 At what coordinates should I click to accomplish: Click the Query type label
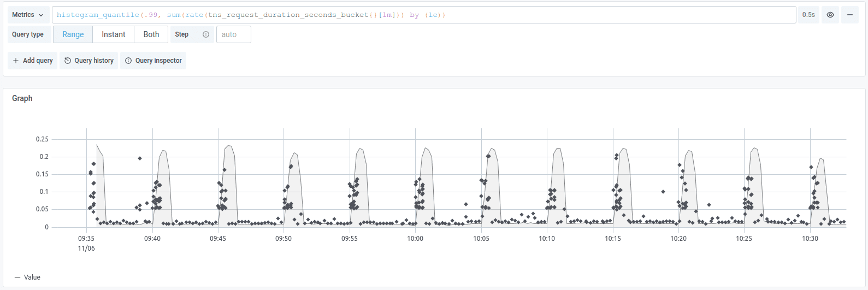pos(28,34)
